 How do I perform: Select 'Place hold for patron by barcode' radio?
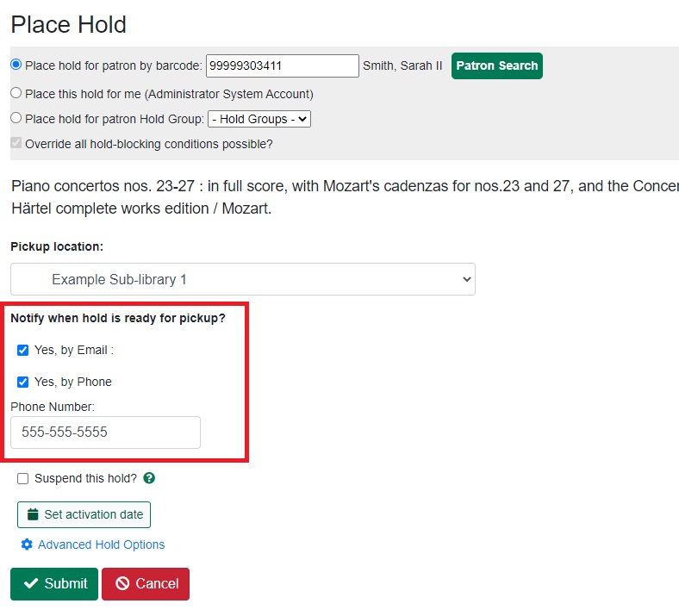tap(16, 65)
